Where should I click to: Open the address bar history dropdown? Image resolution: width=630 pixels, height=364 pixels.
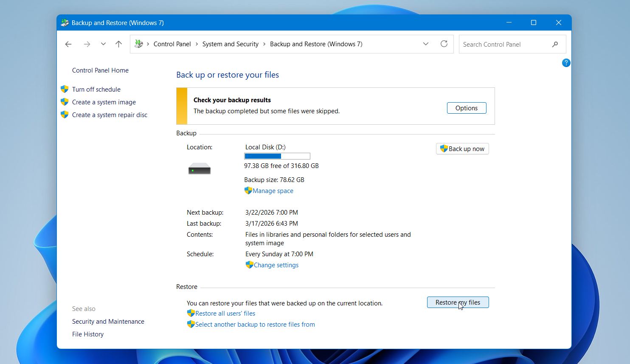point(426,44)
